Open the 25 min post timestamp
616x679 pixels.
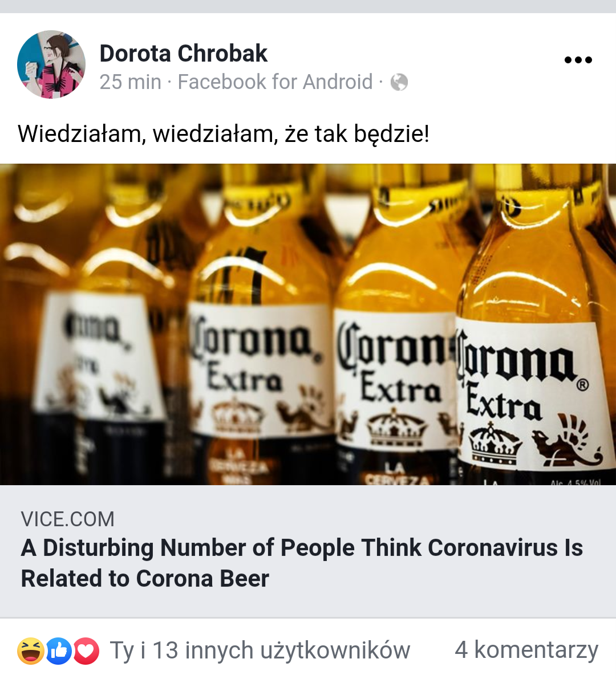point(131,82)
